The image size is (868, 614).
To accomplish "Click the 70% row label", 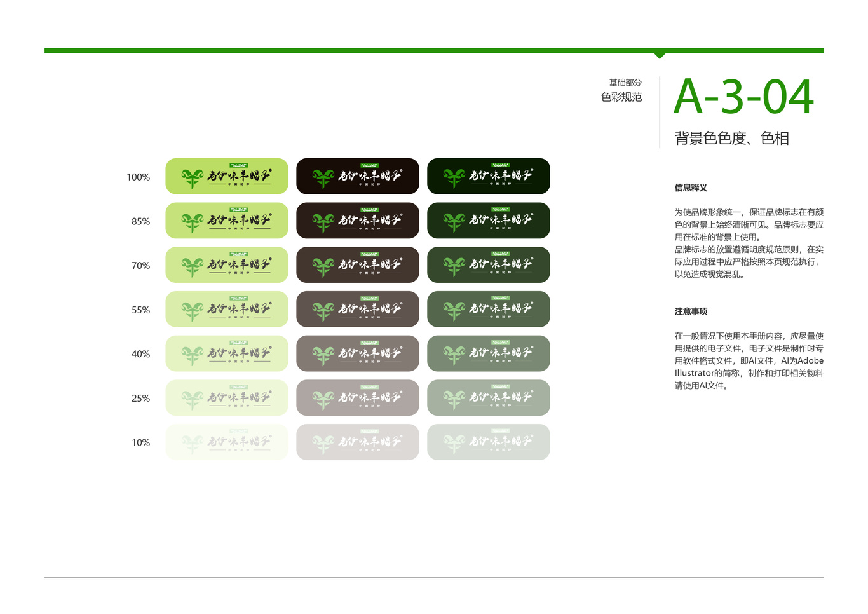I will [x=141, y=266].
